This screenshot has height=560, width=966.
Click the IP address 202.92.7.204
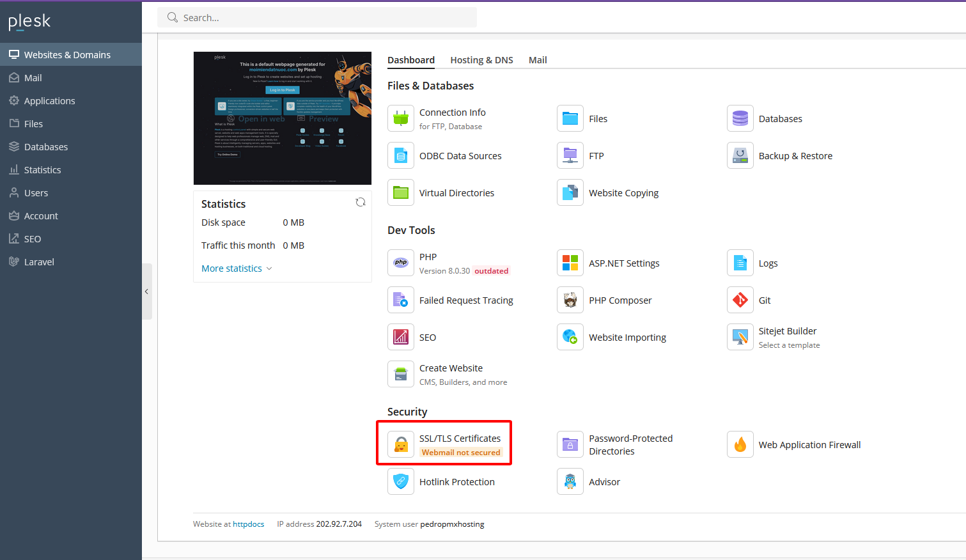(339, 524)
